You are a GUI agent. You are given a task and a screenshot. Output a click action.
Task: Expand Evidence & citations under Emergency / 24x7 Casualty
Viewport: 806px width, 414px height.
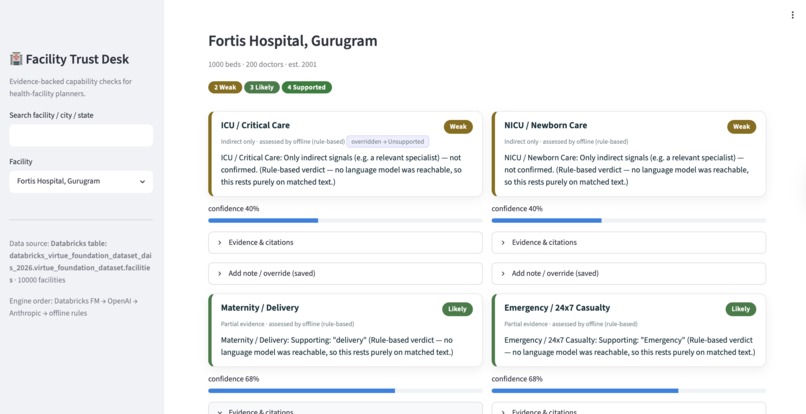(629, 409)
